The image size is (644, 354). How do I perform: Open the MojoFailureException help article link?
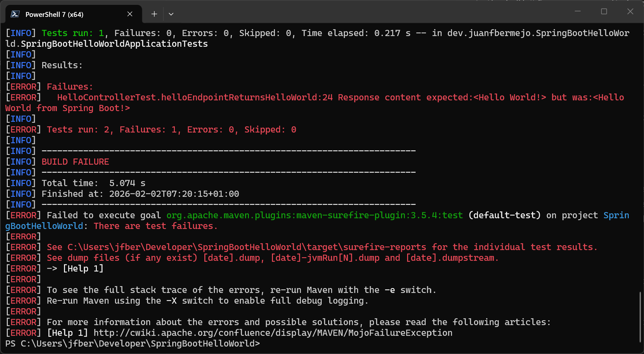[x=272, y=333]
